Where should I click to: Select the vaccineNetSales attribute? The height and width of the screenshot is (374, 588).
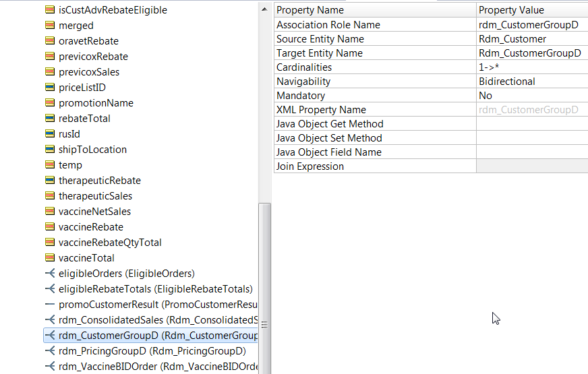[x=94, y=212]
